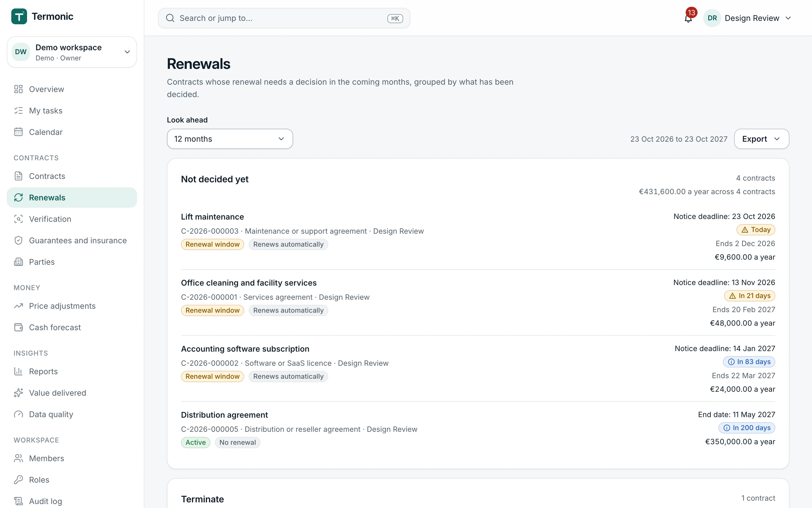The height and width of the screenshot is (508, 812).
Task: Open the Guarantees and insurance section
Action: 72,240
